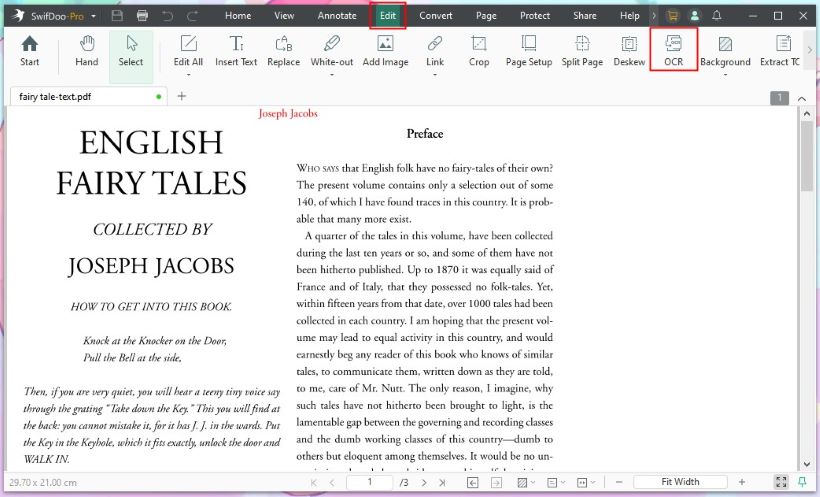Run the Deskew tool

pos(629,51)
